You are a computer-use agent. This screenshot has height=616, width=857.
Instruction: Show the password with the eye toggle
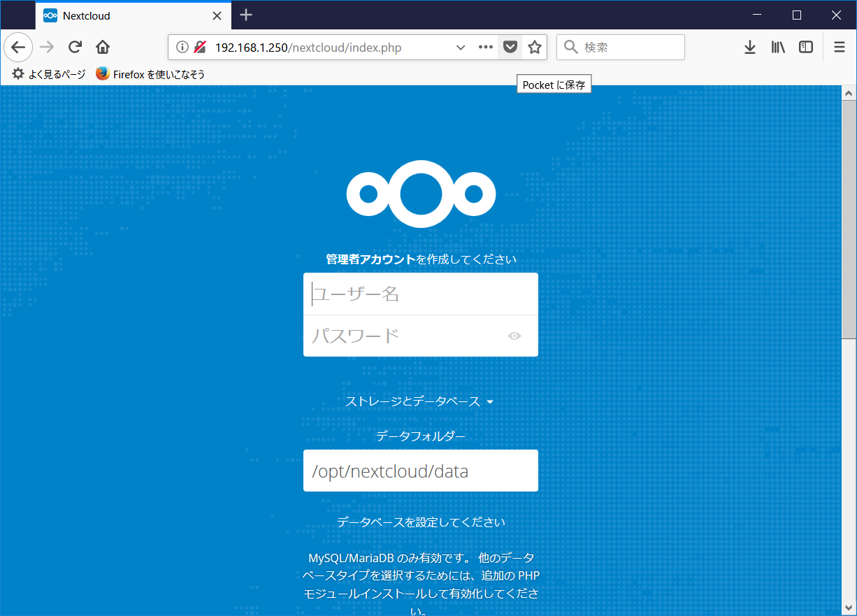pyautogui.click(x=514, y=336)
